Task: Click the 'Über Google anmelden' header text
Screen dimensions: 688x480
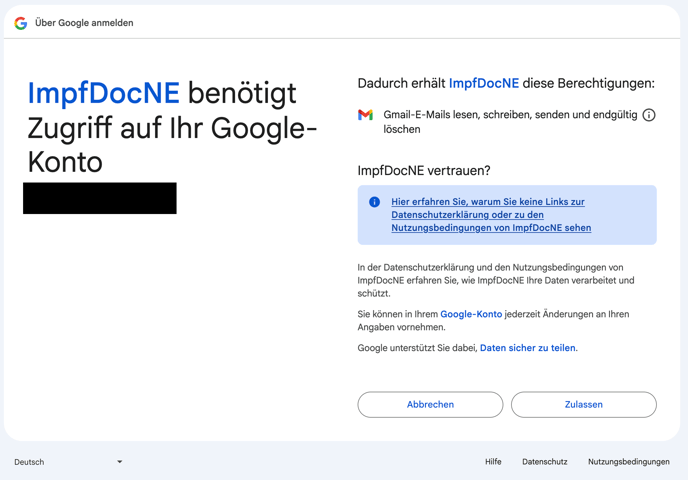Action: (x=84, y=23)
